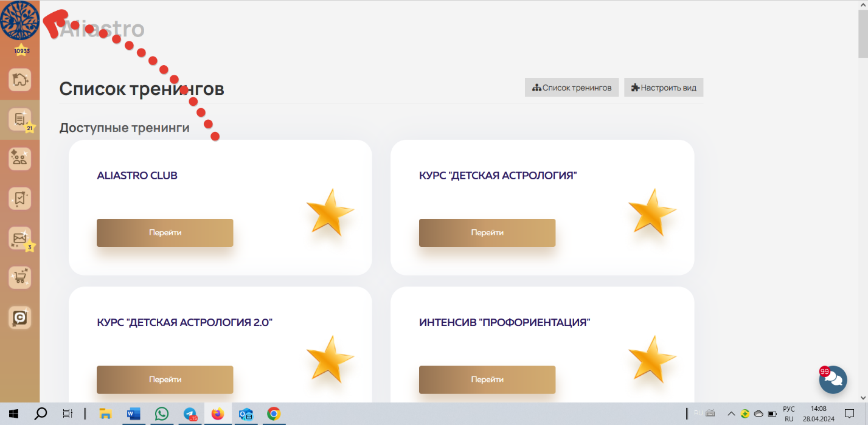Image resolution: width=868 pixels, height=425 pixels.
Task: Open the shopping cart sidebar icon
Action: click(x=19, y=277)
